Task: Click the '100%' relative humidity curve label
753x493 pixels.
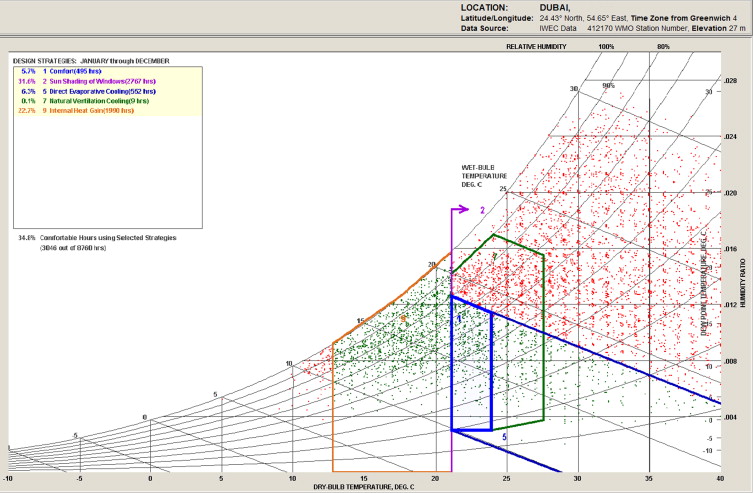Action: point(606,47)
